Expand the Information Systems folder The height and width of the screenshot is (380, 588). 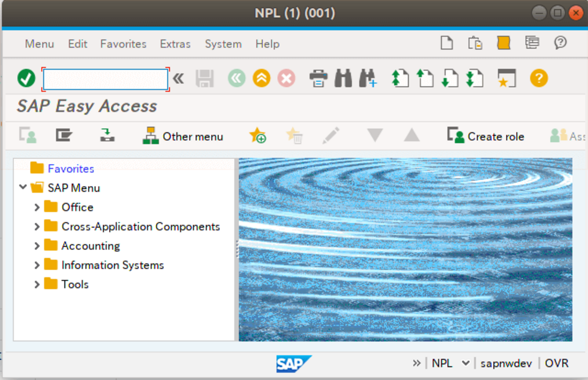tap(37, 265)
